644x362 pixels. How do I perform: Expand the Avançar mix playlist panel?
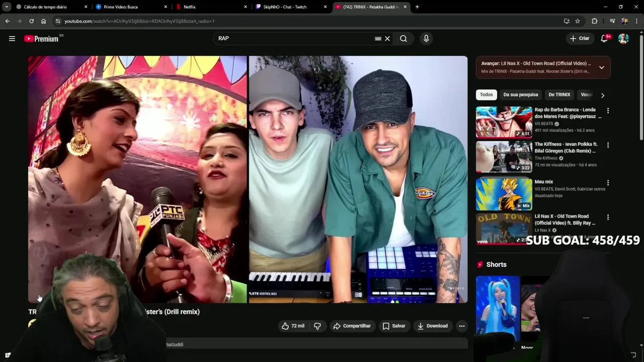(x=602, y=67)
